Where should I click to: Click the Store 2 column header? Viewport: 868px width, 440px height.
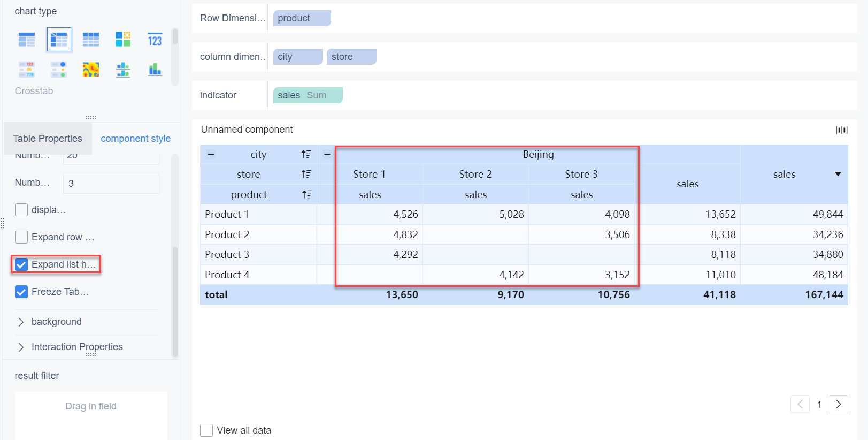[x=475, y=174]
